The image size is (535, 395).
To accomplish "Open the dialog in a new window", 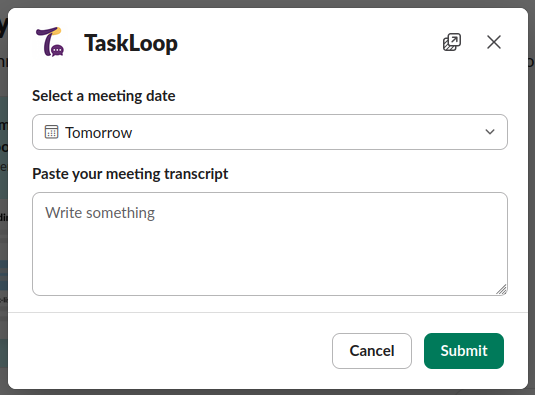I will pyautogui.click(x=452, y=42).
